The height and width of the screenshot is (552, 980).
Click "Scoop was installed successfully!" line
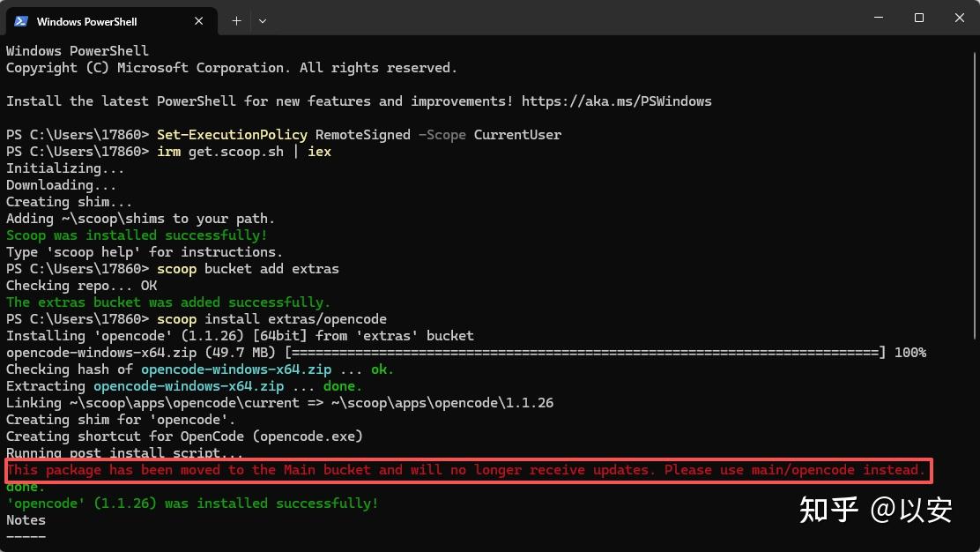[137, 235]
